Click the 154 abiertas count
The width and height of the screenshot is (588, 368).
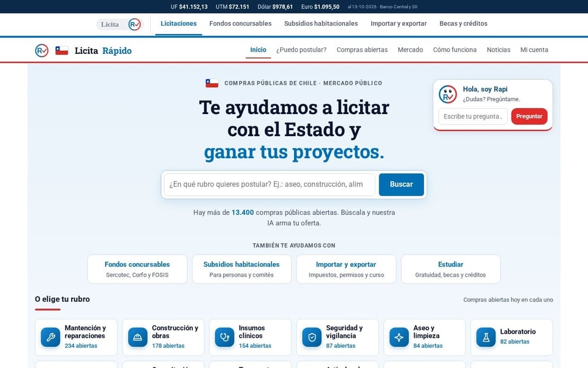pyautogui.click(x=255, y=346)
